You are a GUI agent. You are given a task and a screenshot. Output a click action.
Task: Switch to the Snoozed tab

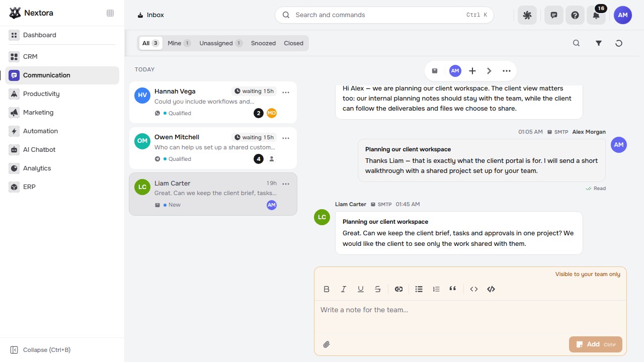tap(263, 43)
